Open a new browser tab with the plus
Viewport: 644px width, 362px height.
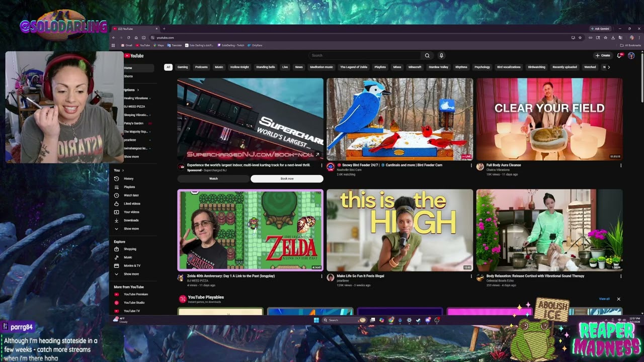click(164, 29)
